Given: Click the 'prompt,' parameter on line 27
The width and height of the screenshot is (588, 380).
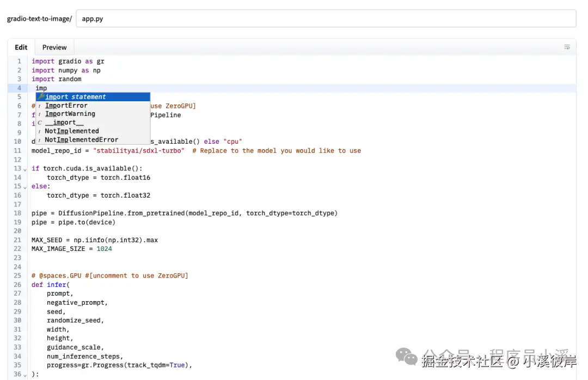Looking at the screenshot, I should click(x=60, y=293).
